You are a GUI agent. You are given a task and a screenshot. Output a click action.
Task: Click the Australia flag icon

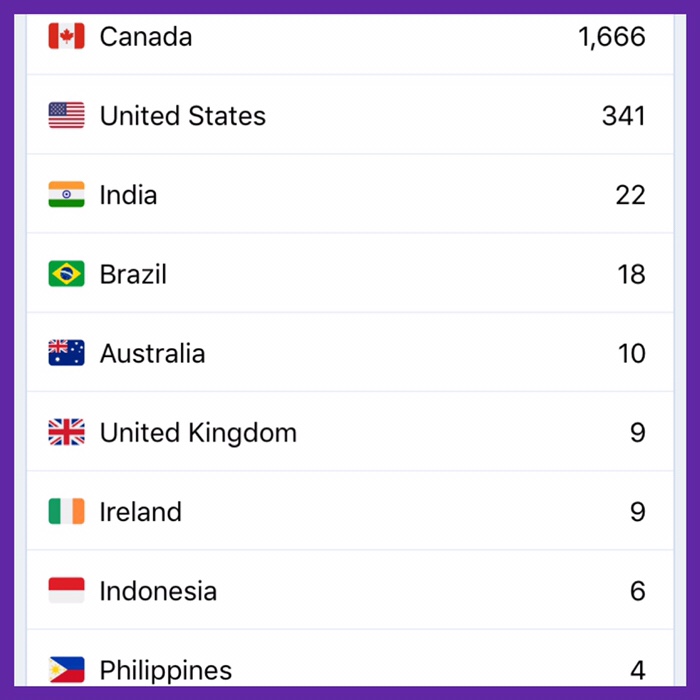pos(66,353)
